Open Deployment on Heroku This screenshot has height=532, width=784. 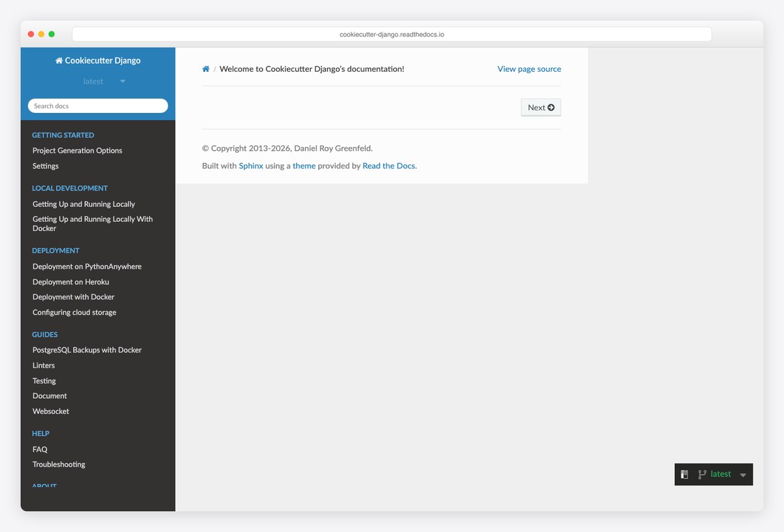click(x=71, y=282)
